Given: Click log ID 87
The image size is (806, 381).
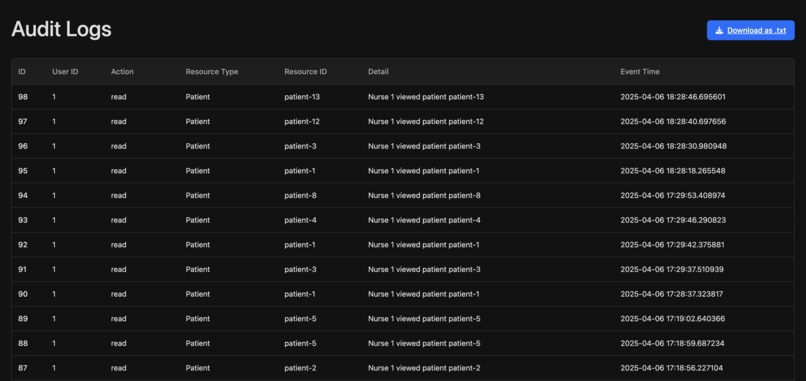Looking at the screenshot, I should (23, 368).
